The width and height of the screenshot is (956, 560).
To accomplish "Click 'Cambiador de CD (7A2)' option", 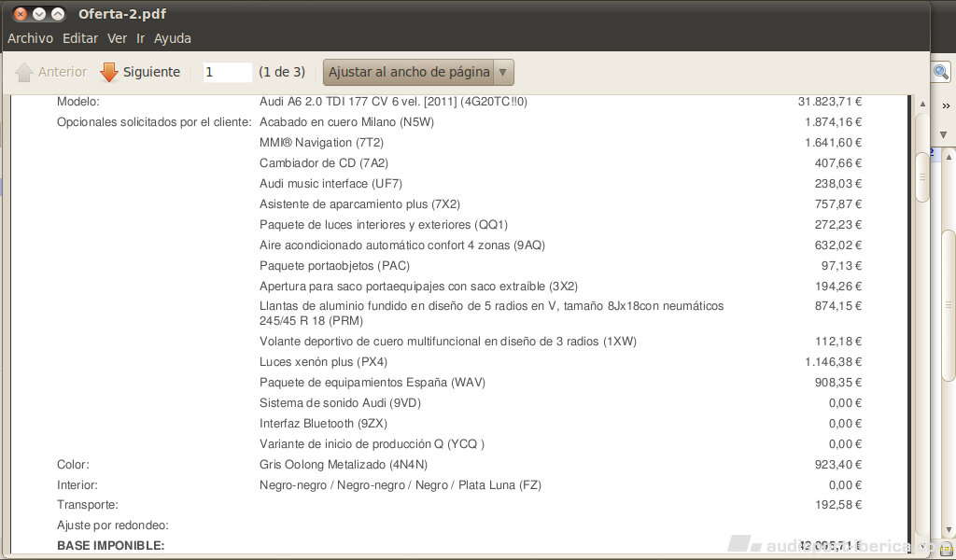I will pos(324,163).
